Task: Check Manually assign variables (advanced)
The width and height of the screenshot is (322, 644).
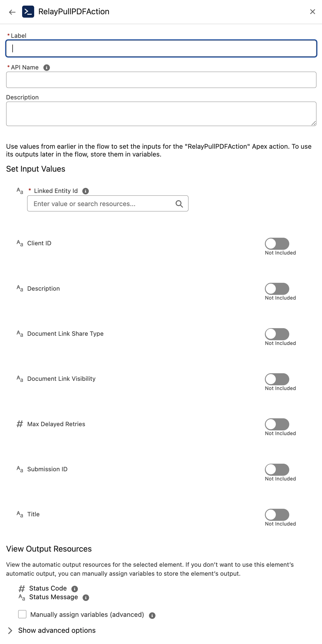Action: click(x=22, y=614)
